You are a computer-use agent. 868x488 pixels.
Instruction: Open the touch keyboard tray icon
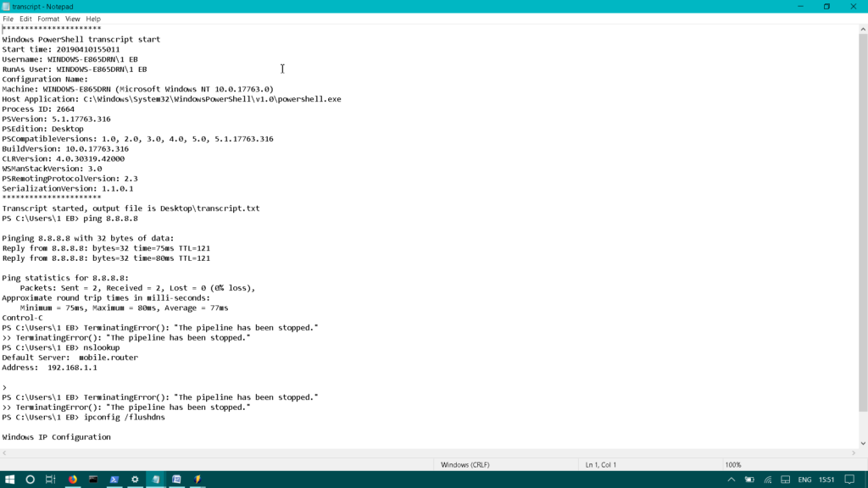[786, 480]
